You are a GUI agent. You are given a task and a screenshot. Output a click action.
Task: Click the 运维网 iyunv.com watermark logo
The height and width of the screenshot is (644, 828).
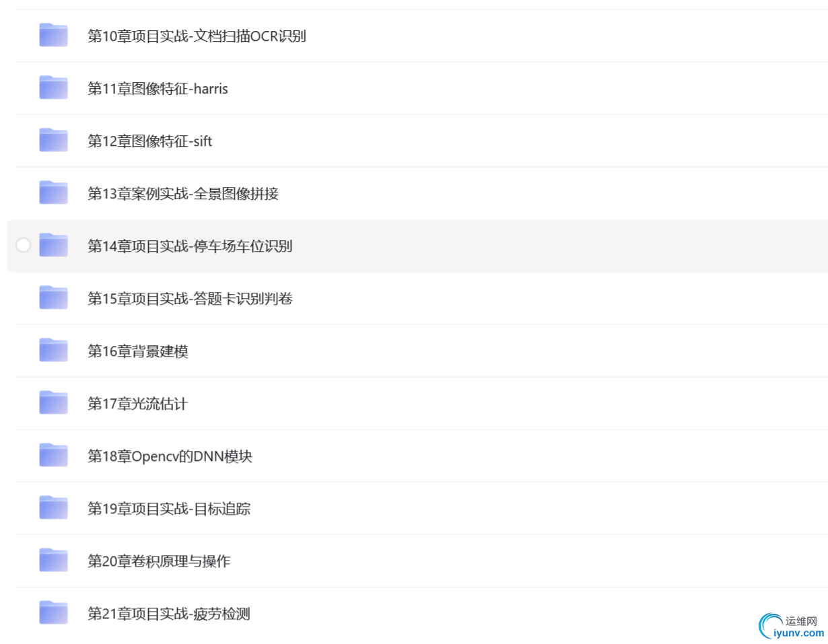click(791, 626)
